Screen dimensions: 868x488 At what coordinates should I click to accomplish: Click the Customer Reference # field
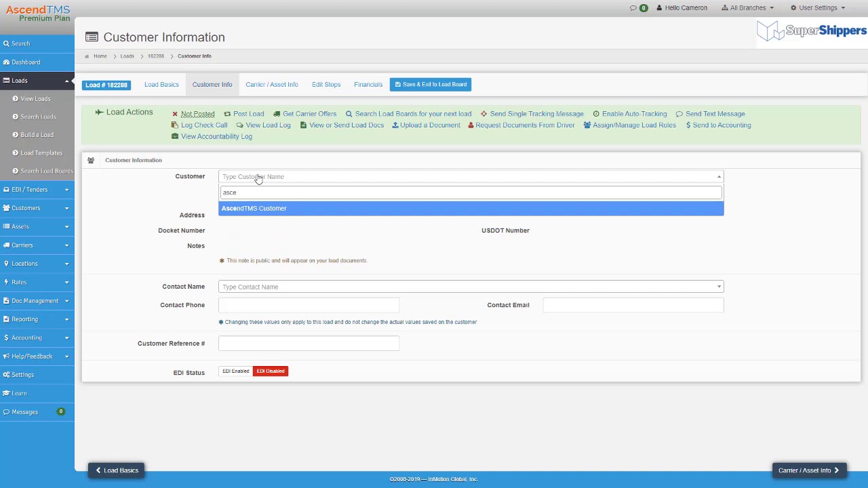[309, 344]
